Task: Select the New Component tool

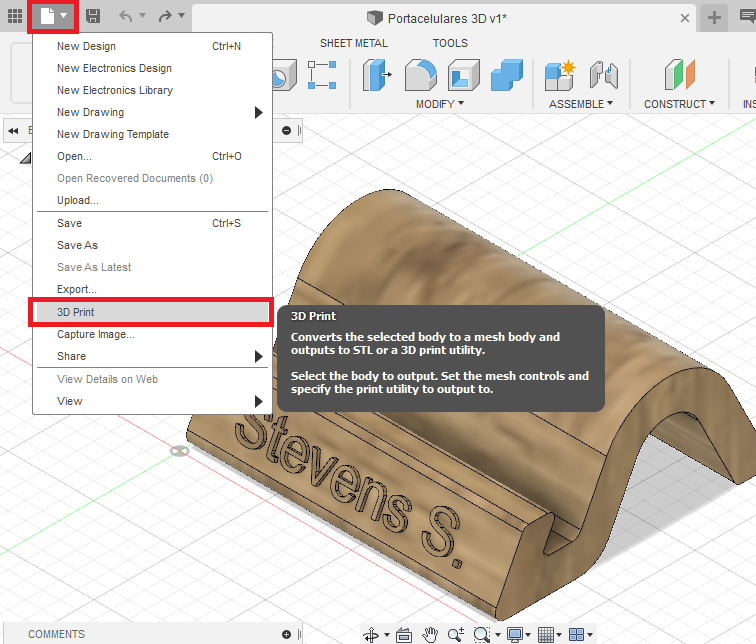Action: (560, 75)
